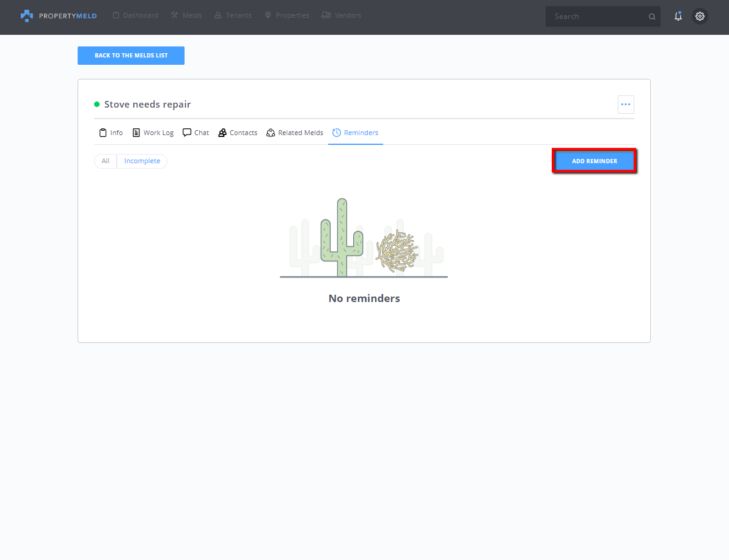
Task: Click the clipboard icon of Info tab
Action: coord(103,133)
